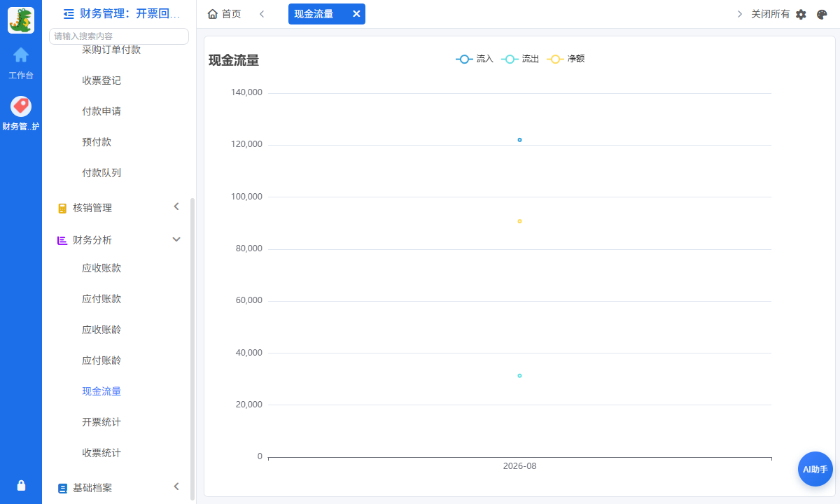Move the tabs right with the arrow
840x504 pixels.
[740, 14]
